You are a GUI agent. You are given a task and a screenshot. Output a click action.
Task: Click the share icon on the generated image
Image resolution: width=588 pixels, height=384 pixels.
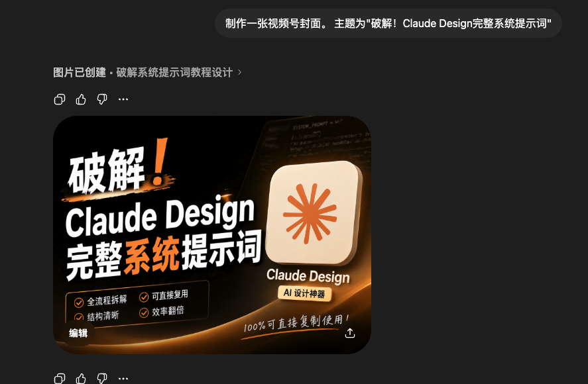point(350,332)
